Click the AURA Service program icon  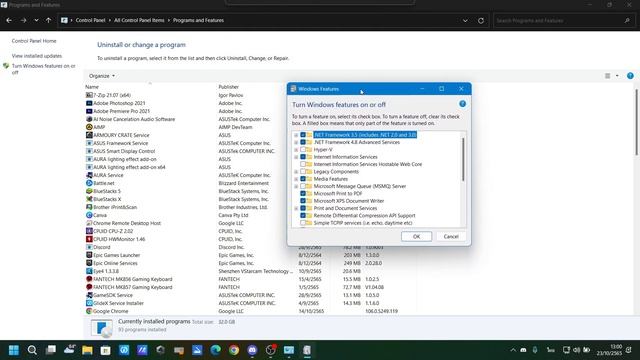[x=89, y=175]
